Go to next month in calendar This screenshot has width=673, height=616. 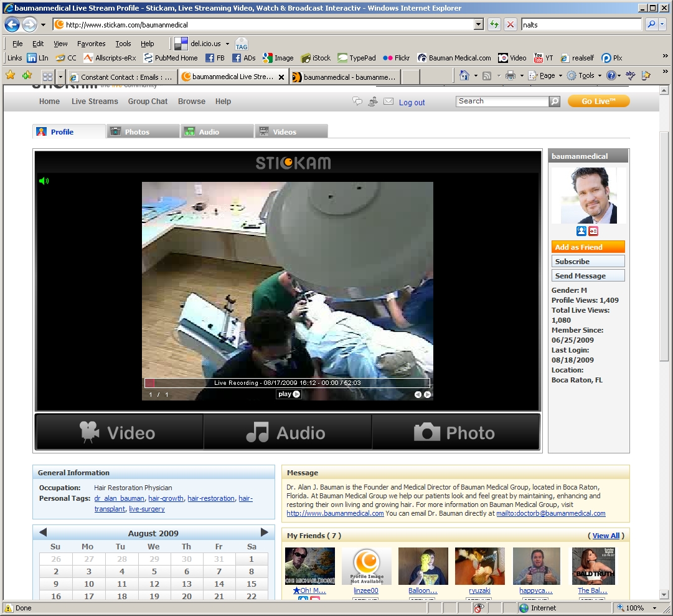point(265,533)
